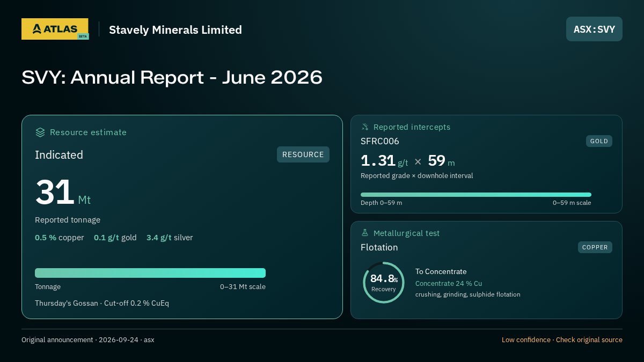Click crushing, grinding, sulphide flotation text
Screen dimensions: 644x362
point(468,294)
